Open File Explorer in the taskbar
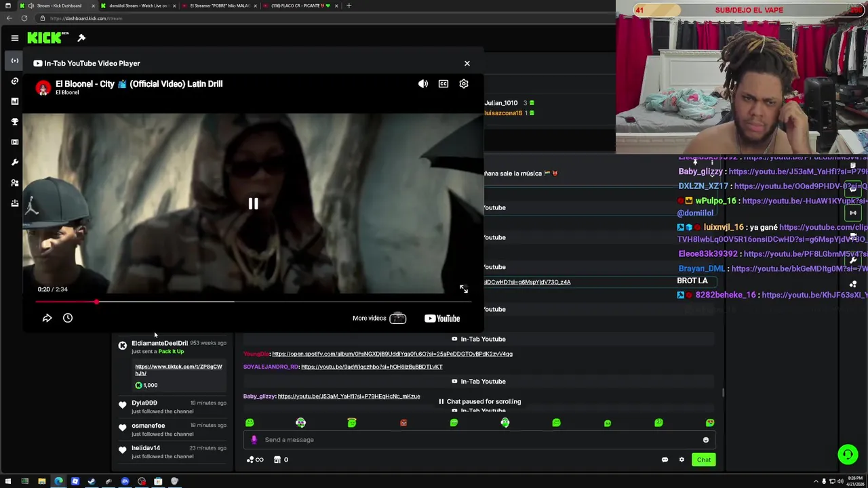This screenshot has width=868, height=488. point(41,481)
